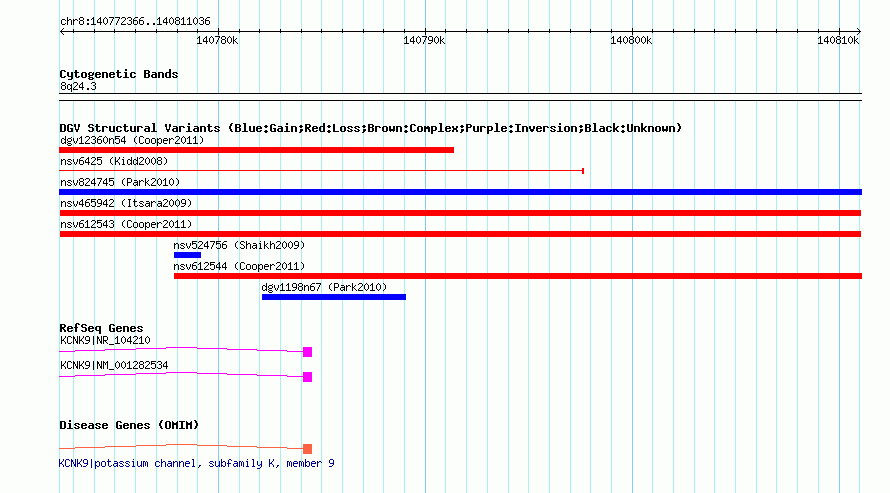Viewport: 890px width, 493px height.
Task: Click the nsv824745 (Park2010) label
Action: point(120,182)
